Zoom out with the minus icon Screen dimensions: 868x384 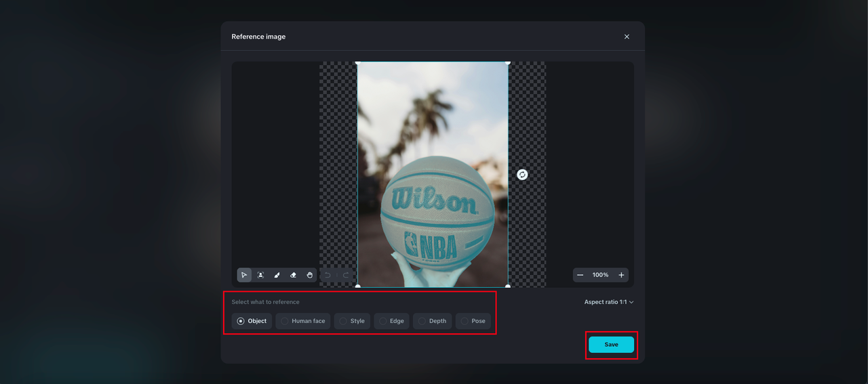pos(580,275)
